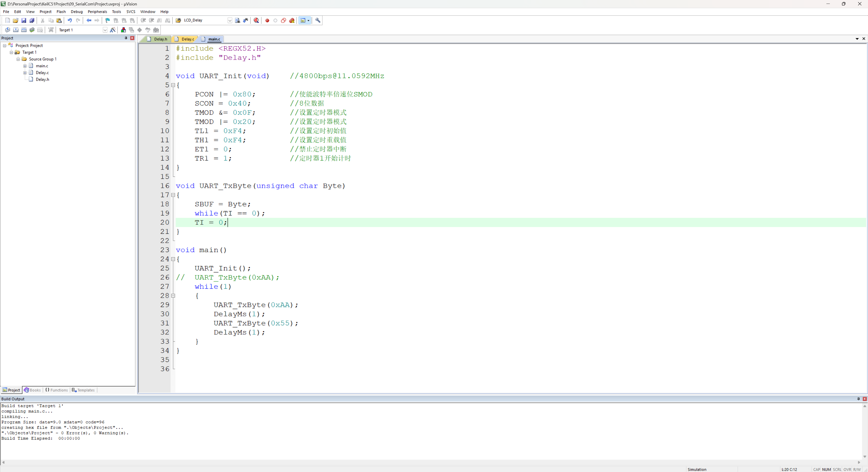Open Options for Target with the magic wand icon
868x472 pixels.
[x=113, y=30]
